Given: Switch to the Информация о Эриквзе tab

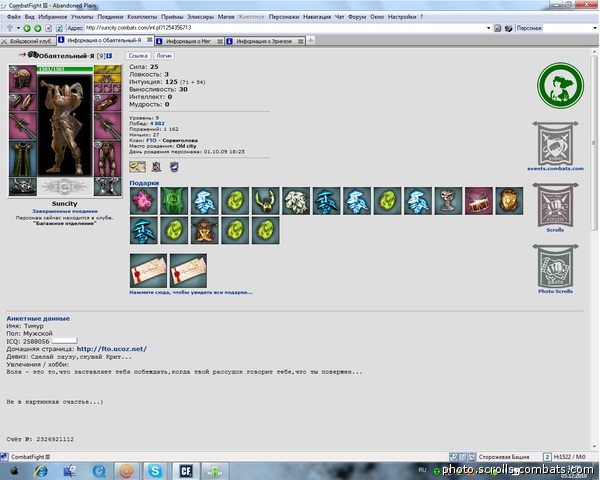Looking at the screenshot, I should click(x=264, y=41).
